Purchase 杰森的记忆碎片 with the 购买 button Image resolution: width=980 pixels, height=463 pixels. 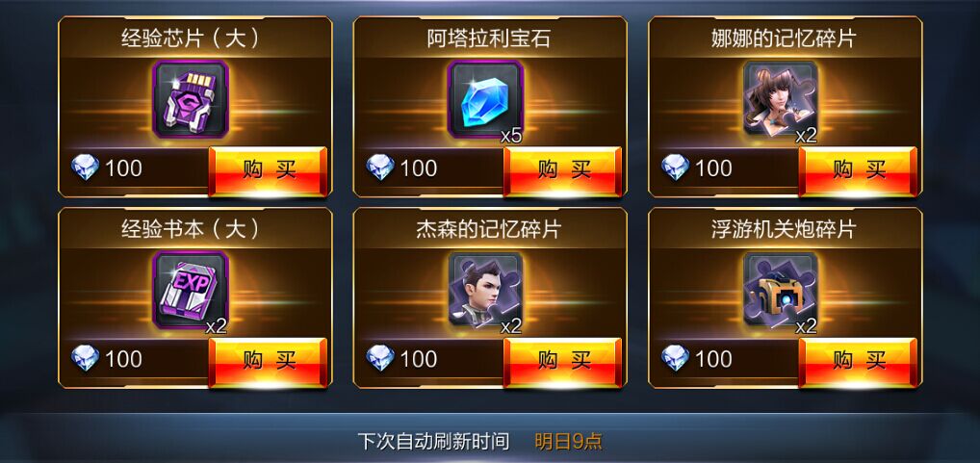563,361
